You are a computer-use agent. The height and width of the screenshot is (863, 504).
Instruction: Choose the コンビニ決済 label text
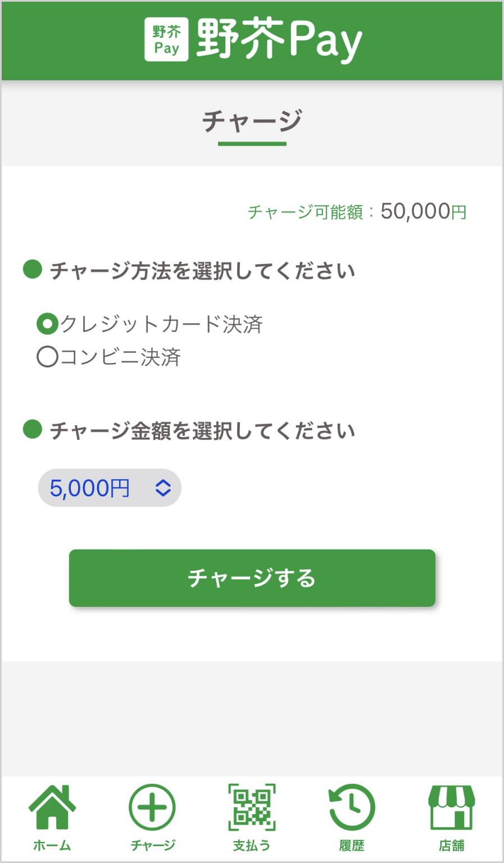pos(120,357)
